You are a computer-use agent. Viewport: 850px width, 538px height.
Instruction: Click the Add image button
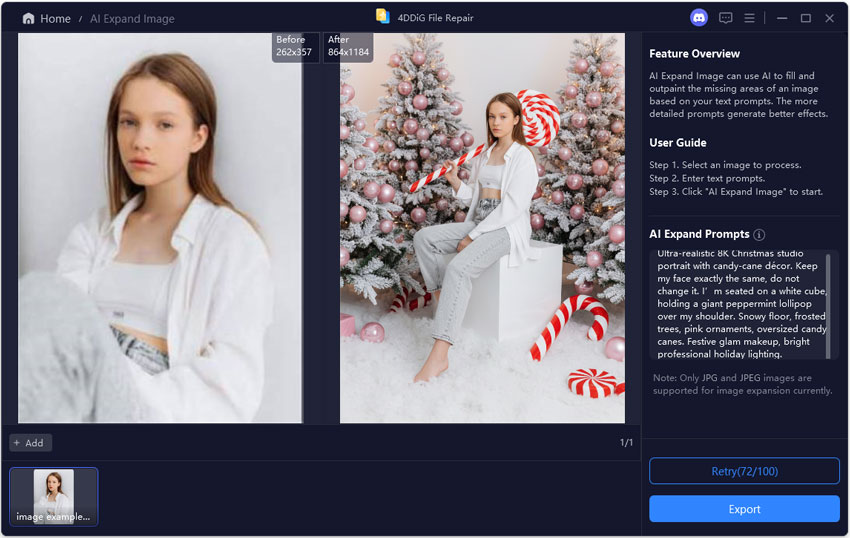pos(30,443)
